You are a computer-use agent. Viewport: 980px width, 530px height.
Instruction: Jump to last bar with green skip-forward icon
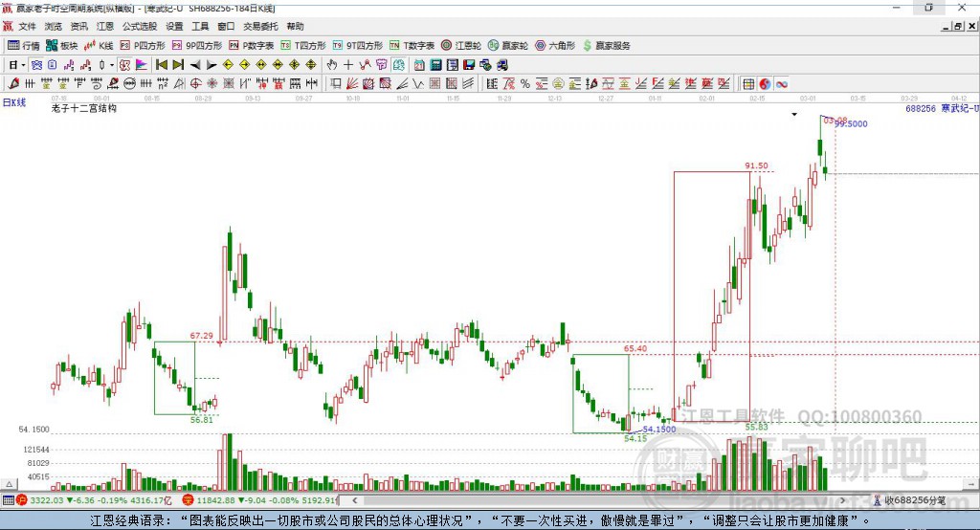click(x=178, y=65)
